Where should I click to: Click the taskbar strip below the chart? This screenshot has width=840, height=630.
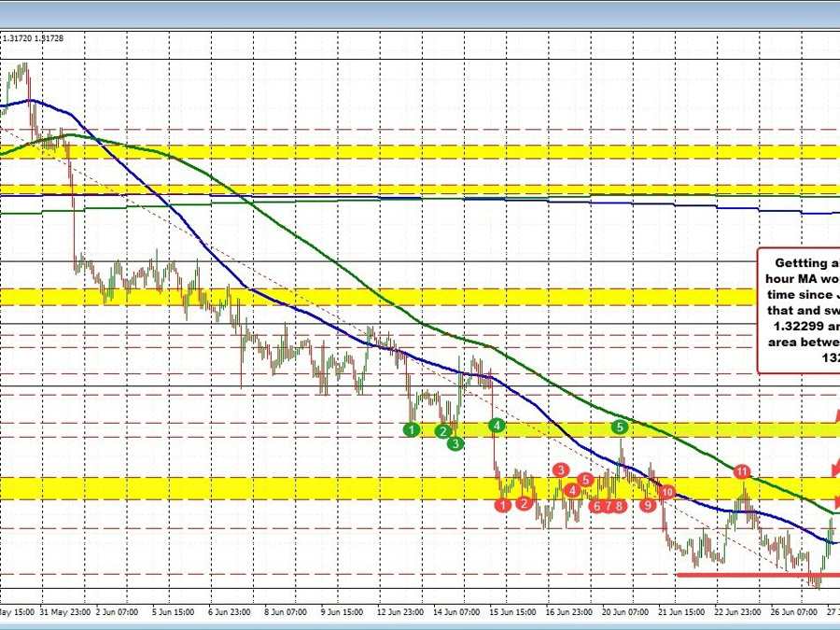(x=420, y=626)
